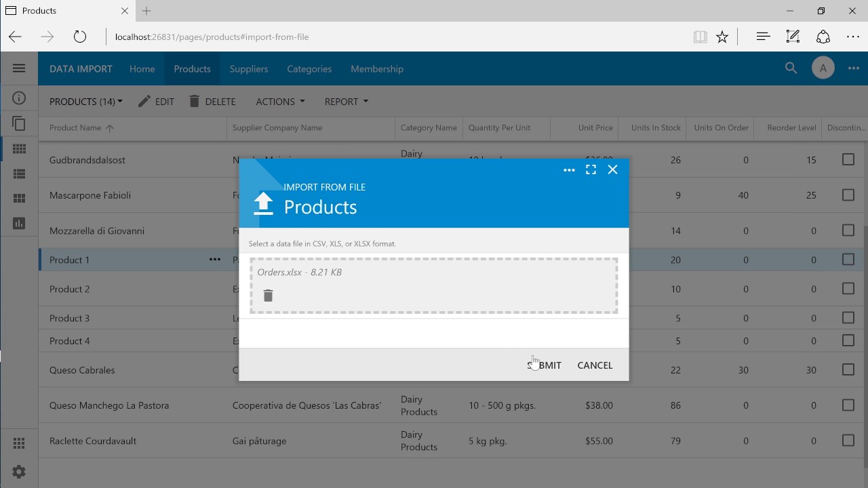Close the Import From File dialog
The height and width of the screenshot is (488, 868).
(612, 169)
